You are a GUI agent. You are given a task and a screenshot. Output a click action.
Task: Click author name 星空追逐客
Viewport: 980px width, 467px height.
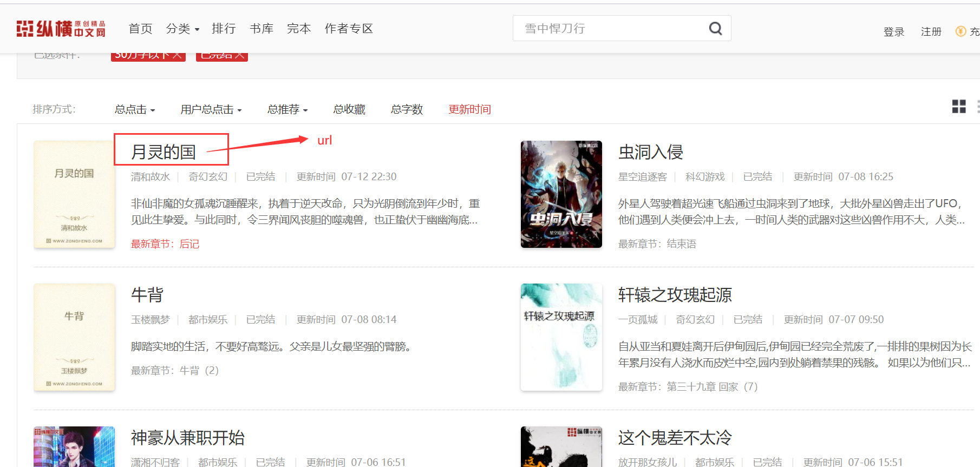pyautogui.click(x=643, y=177)
